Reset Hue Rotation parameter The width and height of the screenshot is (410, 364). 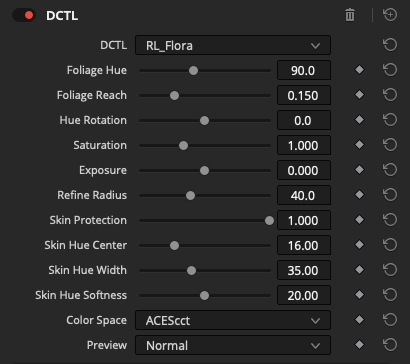pos(390,120)
